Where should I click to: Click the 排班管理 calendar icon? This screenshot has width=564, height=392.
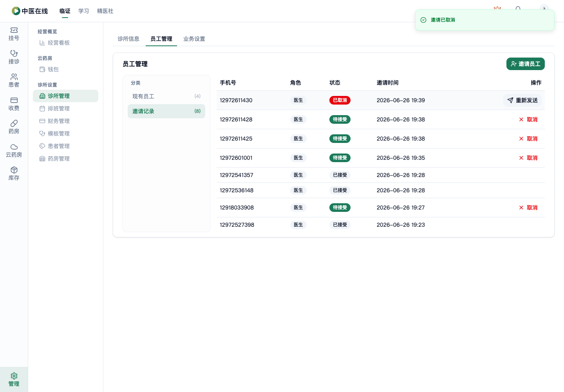click(x=42, y=108)
